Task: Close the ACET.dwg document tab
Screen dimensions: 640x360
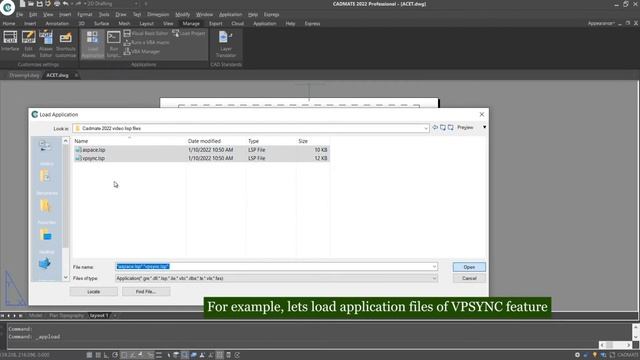Action: click(76, 75)
